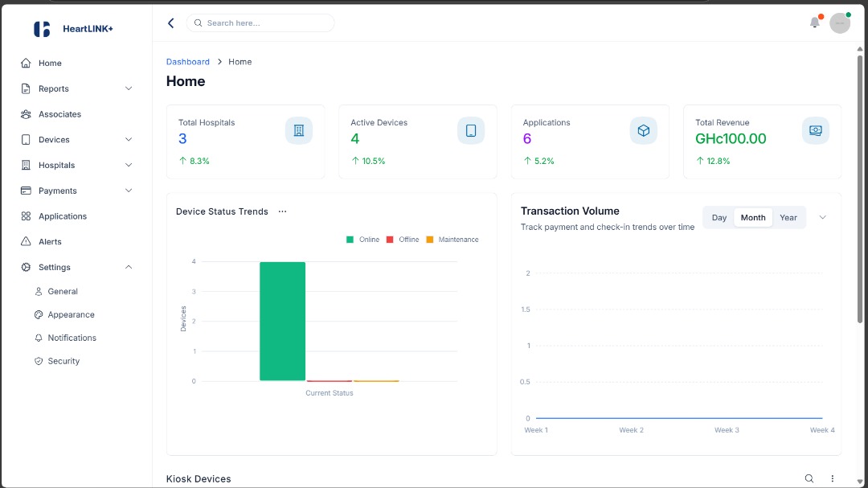Image resolution: width=868 pixels, height=488 pixels.
Task: Click the back arrow in header
Action: point(170,23)
